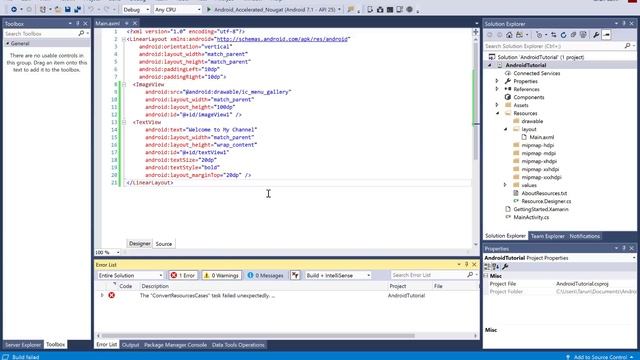
Task: Open Notifications tab
Action: pyautogui.click(x=584, y=236)
